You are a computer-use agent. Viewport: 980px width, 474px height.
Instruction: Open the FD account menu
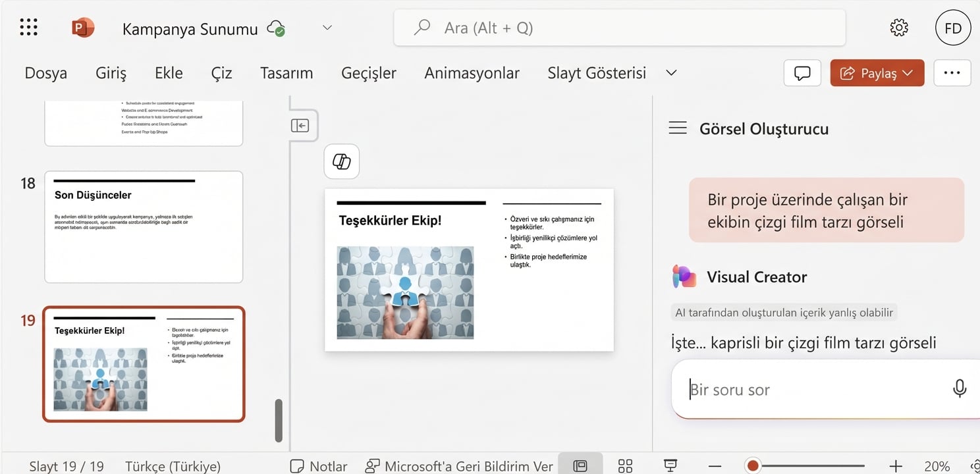coord(953,27)
